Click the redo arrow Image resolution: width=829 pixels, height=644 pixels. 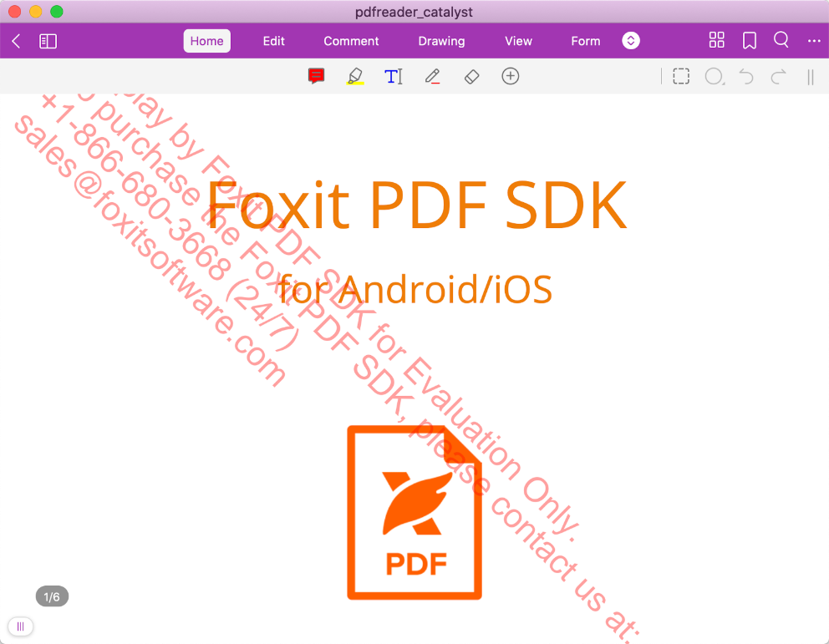coord(778,77)
